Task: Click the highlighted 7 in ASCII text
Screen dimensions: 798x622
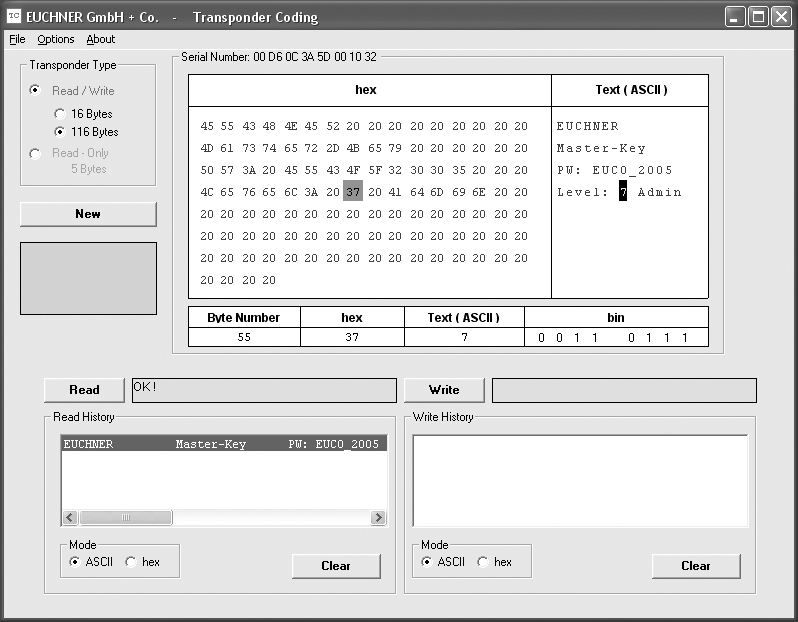Action: 623,192
